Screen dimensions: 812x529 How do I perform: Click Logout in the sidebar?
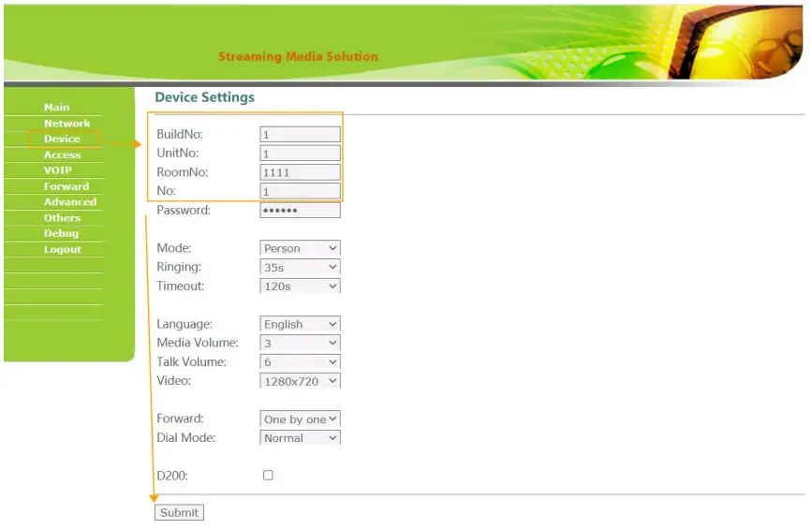[62, 249]
